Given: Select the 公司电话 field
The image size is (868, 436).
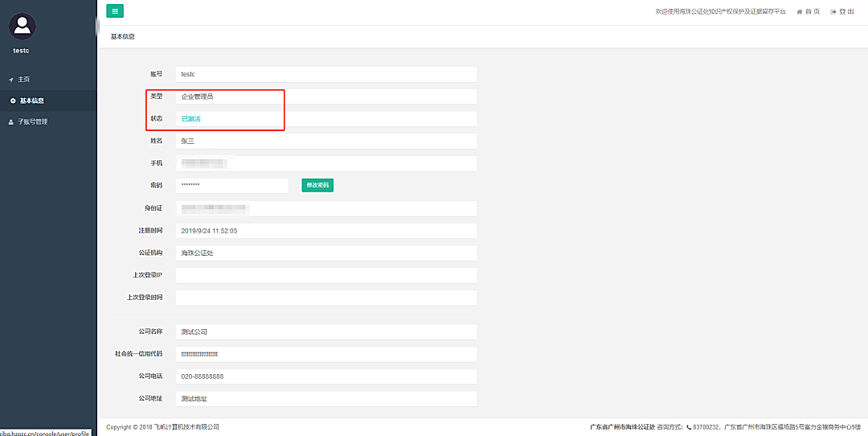Looking at the screenshot, I should pyautogui.click(x=325, y=376).
